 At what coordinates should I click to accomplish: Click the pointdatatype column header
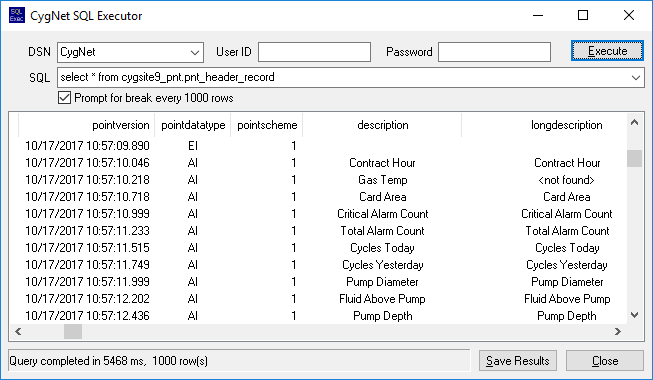click(193, 125)
